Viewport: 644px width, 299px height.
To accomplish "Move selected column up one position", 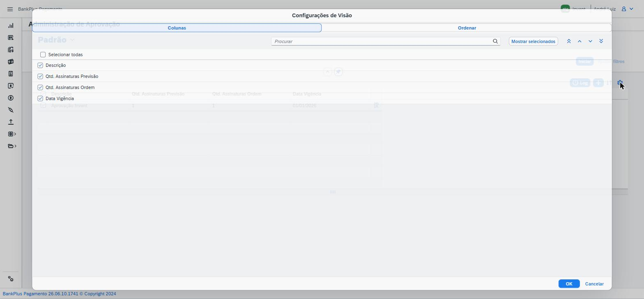I will coord(580,41).
